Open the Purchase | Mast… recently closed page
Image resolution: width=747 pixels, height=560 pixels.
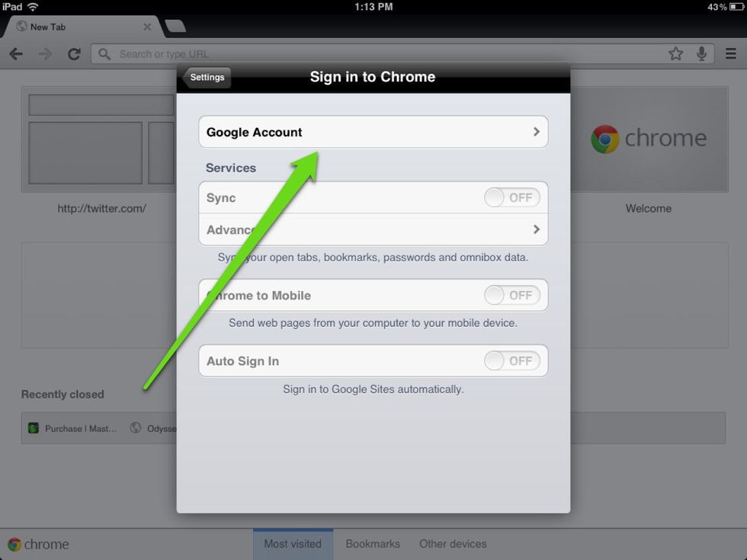coord(72,428)
